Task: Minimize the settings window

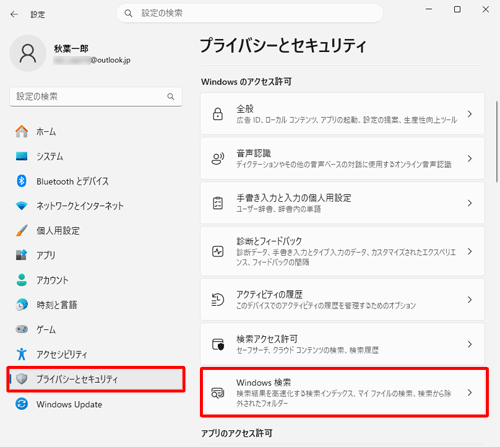Action: 429,9
